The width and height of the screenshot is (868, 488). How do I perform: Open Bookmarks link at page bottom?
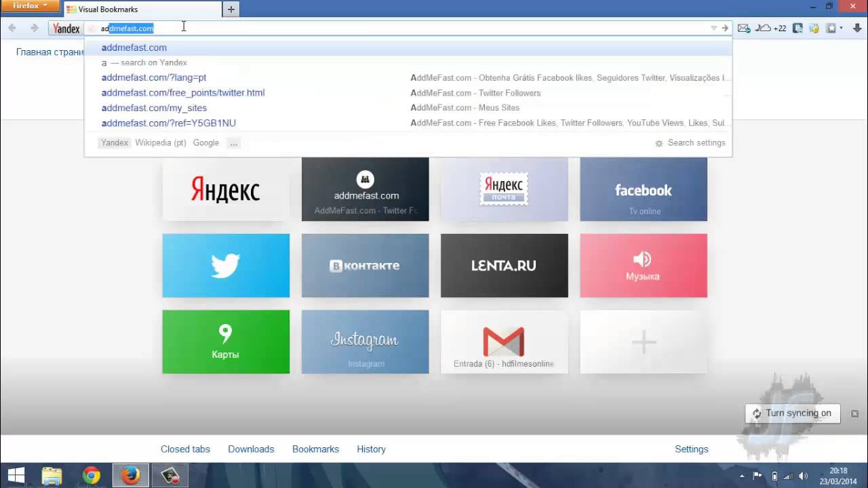[x=315, y=449]
